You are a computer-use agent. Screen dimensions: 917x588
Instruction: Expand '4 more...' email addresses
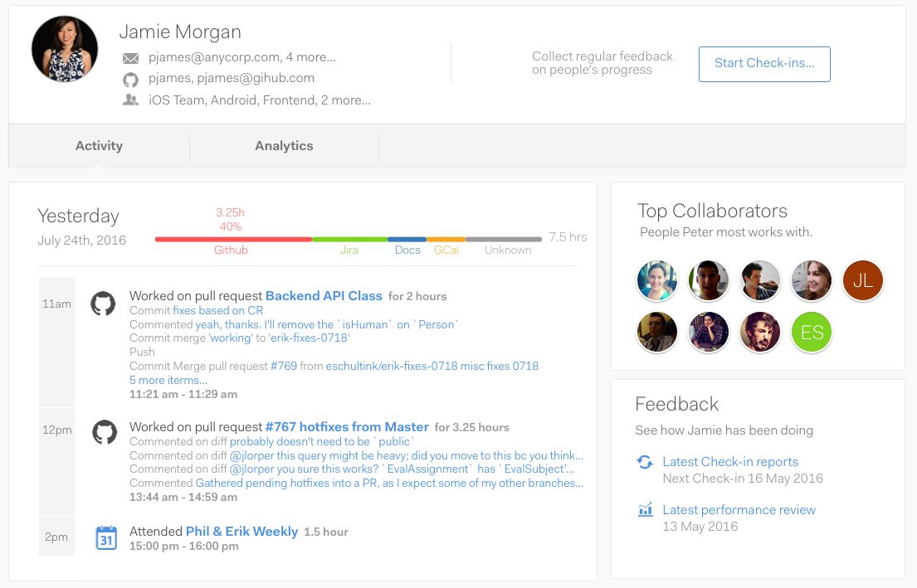tap(310, 57)
